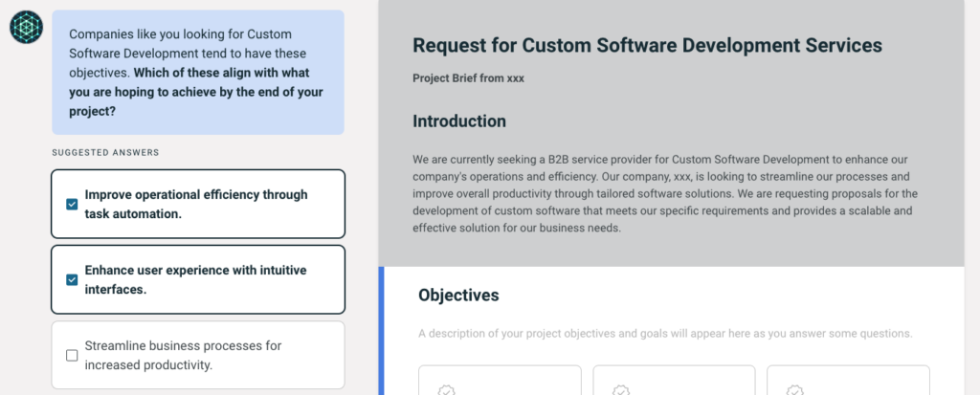Uncheck the enhance user experience checkbox
The height and width of the screenshot is (395, 980).
(72, 279)
